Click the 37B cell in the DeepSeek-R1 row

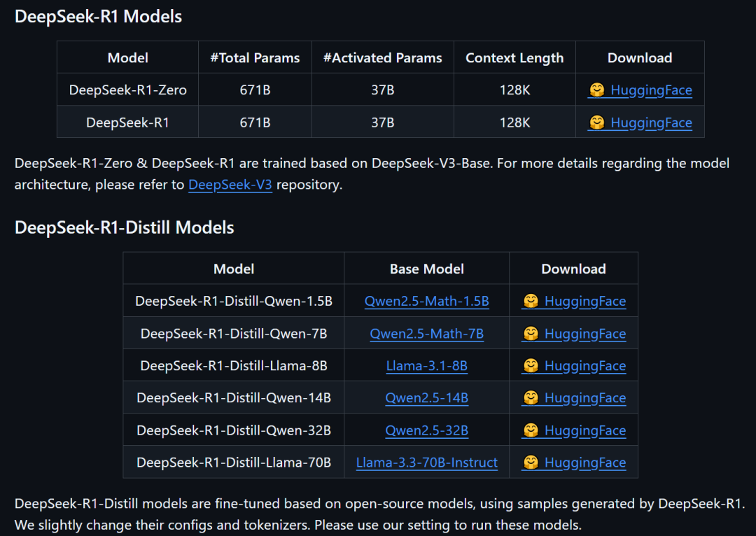[383, 122]
